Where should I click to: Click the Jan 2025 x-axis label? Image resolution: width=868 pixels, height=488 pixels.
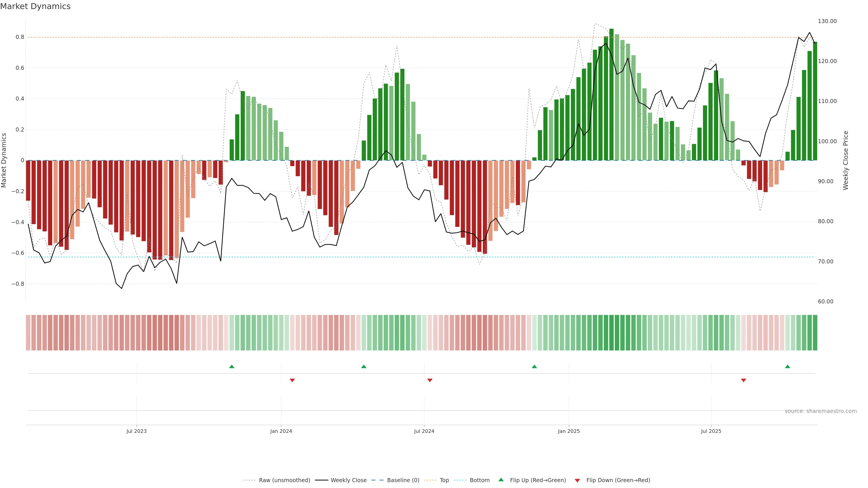click(x=568, y=431)
